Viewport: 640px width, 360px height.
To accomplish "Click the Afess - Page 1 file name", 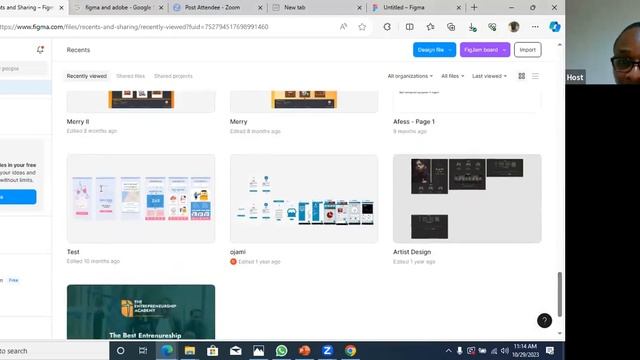I will tap(414, 122).
